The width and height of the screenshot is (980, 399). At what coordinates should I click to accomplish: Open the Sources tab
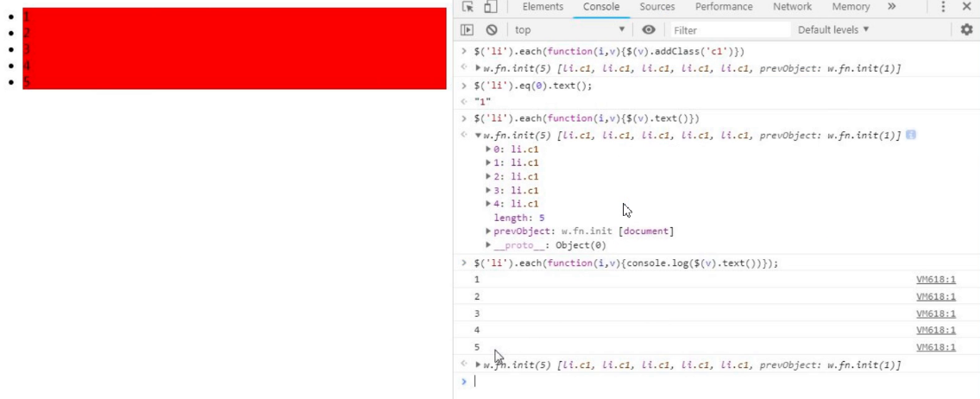click(x=656, y=7)
